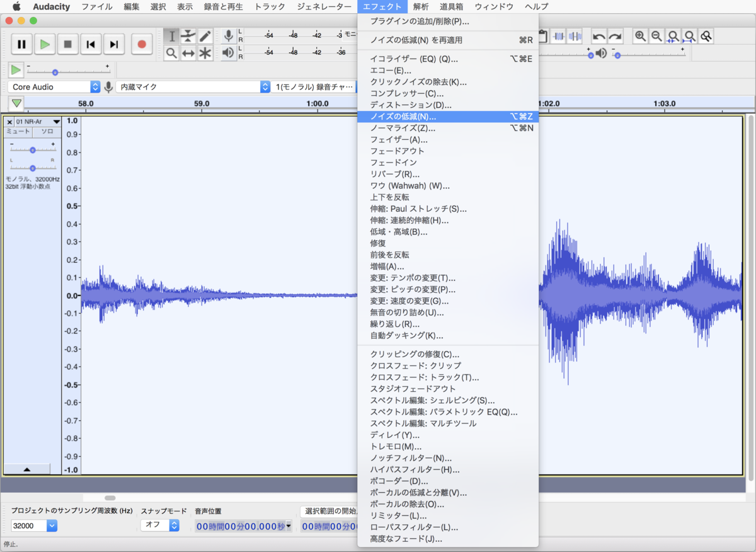Select the magnifier Zoom tool
The image size is (756, 552).
click(172, 53)
